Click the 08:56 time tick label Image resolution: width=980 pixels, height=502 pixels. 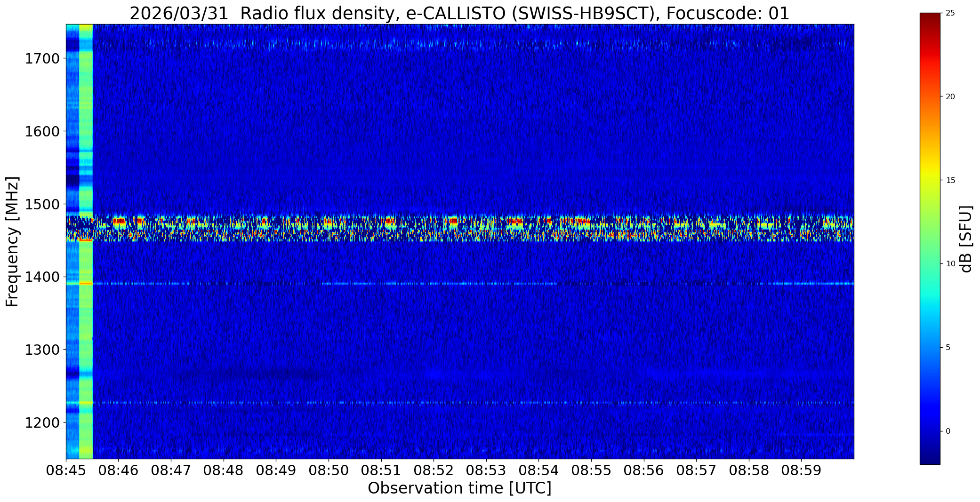(x=644, y=470)
